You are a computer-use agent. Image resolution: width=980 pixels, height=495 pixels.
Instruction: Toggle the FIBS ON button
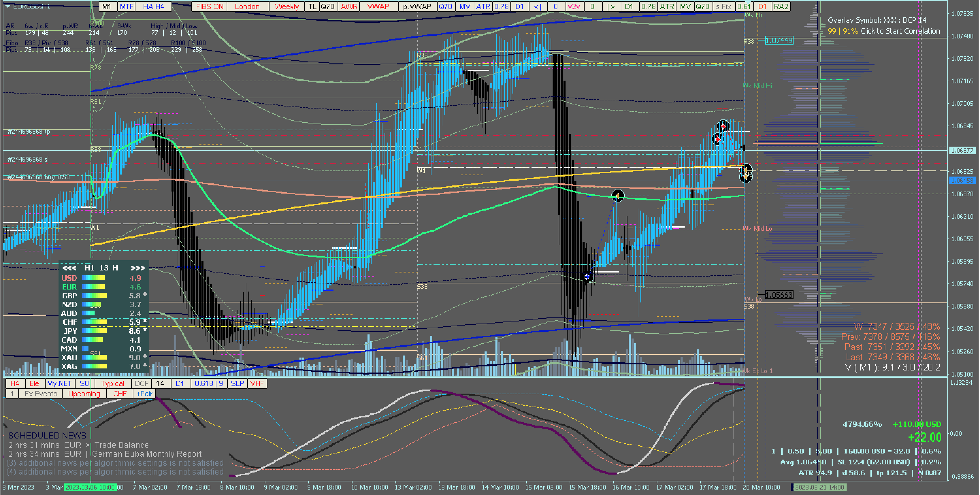(x=210, y=6)
